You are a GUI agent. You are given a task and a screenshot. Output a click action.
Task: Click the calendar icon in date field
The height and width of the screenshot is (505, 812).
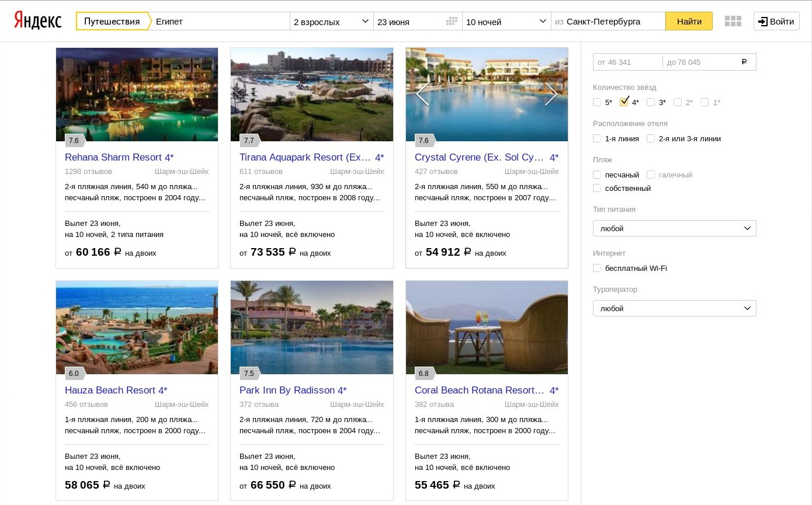452,22
